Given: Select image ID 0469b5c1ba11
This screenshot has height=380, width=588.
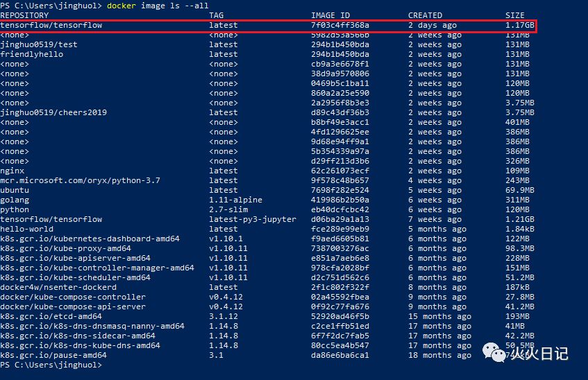Looking at the screenshot, I should coord(340,84).
